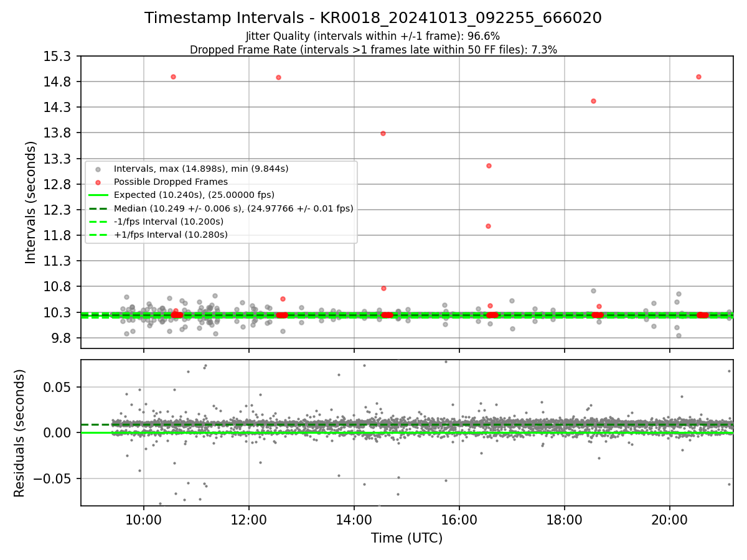Click the red dropped-frame point near 14.4 seconds

coord(593,101)
